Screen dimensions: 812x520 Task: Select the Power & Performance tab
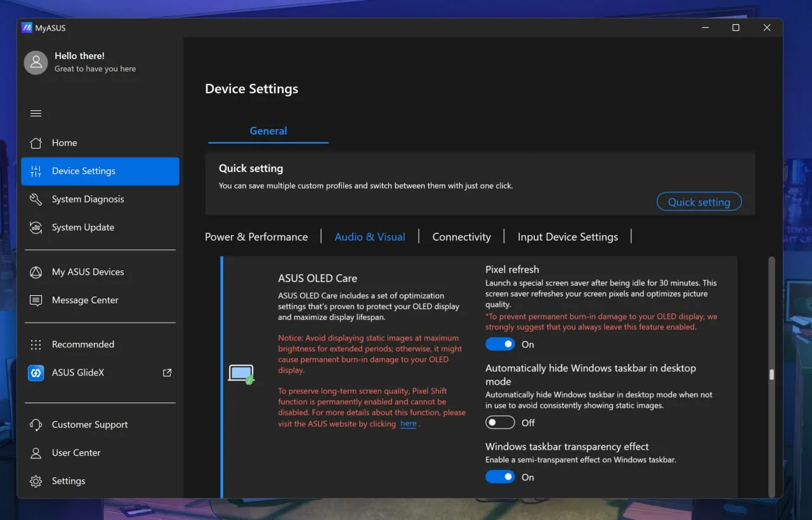[256, 237]
